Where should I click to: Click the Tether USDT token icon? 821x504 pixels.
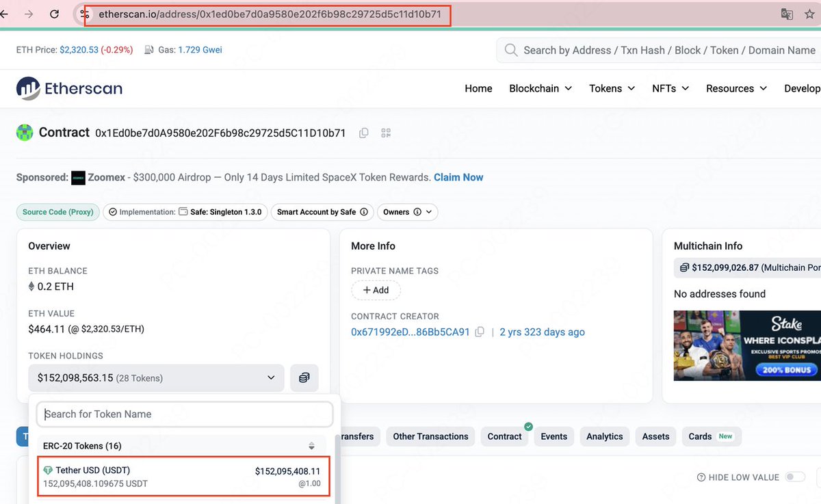click(x=48, y=470)
